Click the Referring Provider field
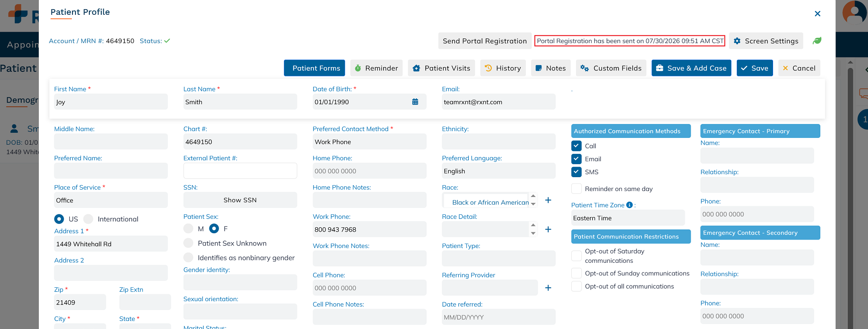Screen dimensions: 868x329 pyautogui.click(x=489, y=288)
